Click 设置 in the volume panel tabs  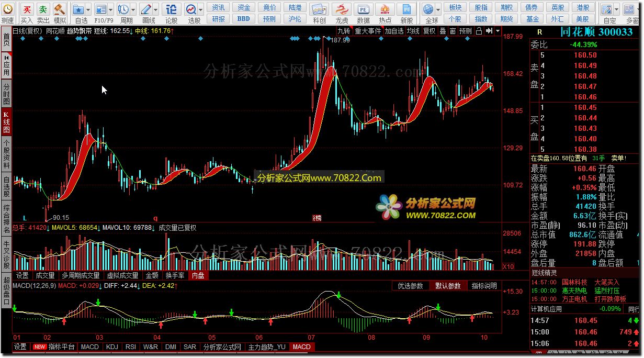(22, 275)
